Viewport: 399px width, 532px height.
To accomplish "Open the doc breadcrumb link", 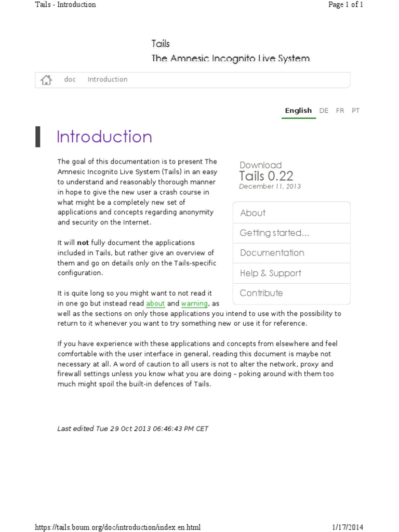I will click(x=70, y=79).
